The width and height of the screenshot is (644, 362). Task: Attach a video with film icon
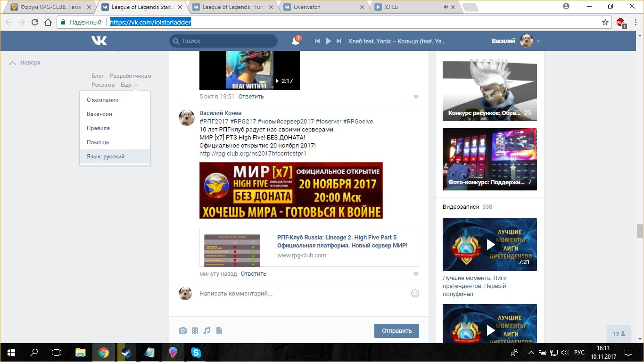[195, 331]
